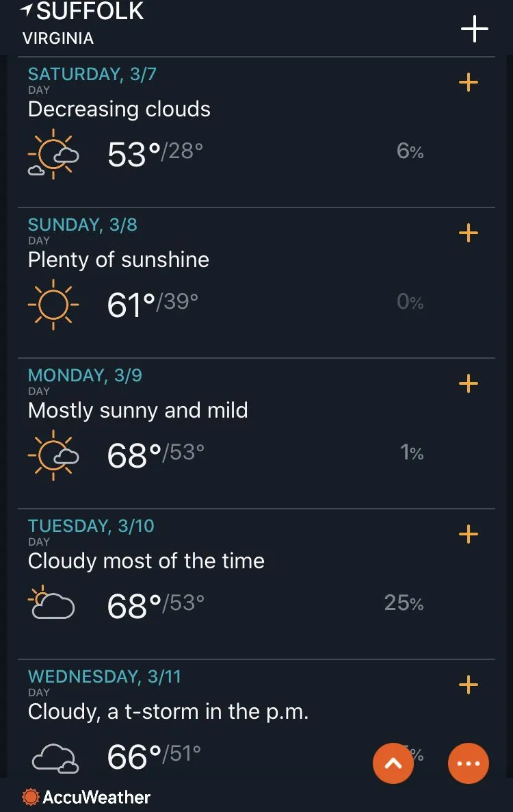This screenshot has height=812, width=513.
Task: Tap the orange scroll-to-top arrow button
Action: [393, 763]
